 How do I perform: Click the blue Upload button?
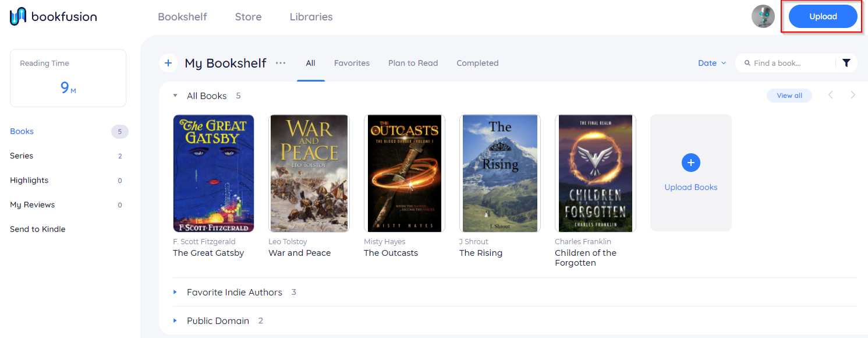coord(823,16)
